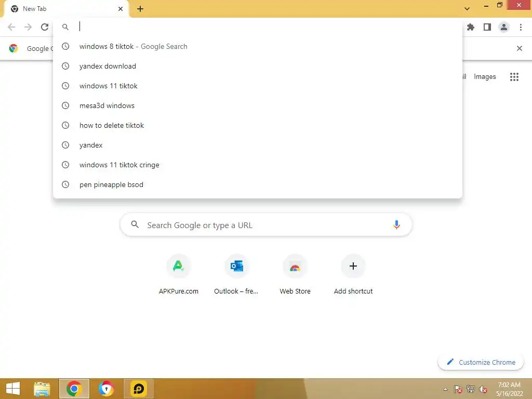Select suggestion 'windows 11 tiktok cringe'
This screenshot has width=532, height=399.
(x=258, y=165)
